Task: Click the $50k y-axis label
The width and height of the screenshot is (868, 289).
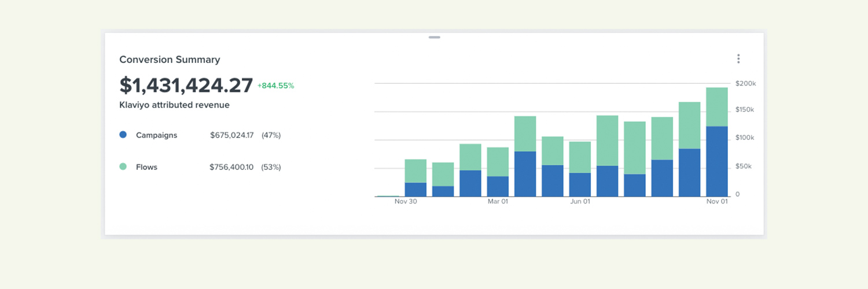Action: pyautogui.click(x=744, y=166)
